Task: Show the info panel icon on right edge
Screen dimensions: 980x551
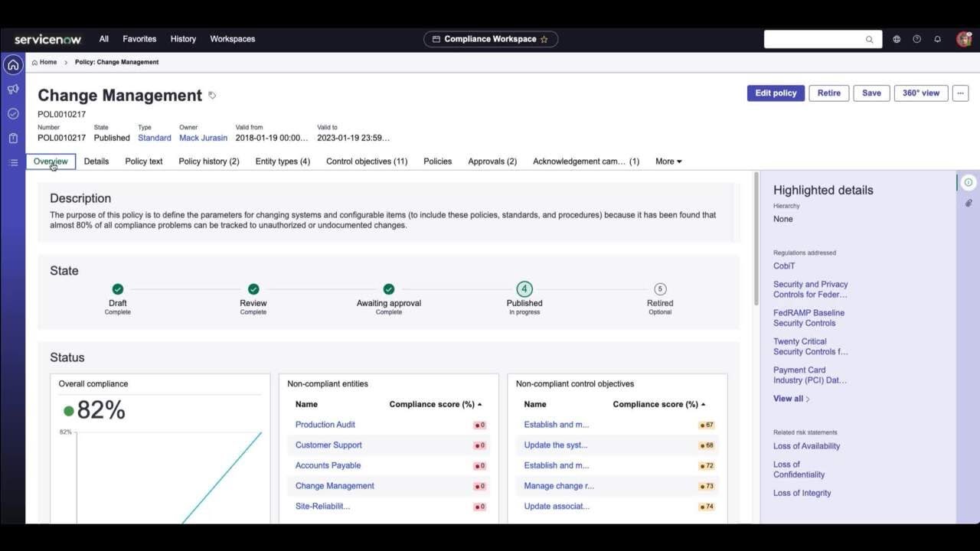Action: 969,182
